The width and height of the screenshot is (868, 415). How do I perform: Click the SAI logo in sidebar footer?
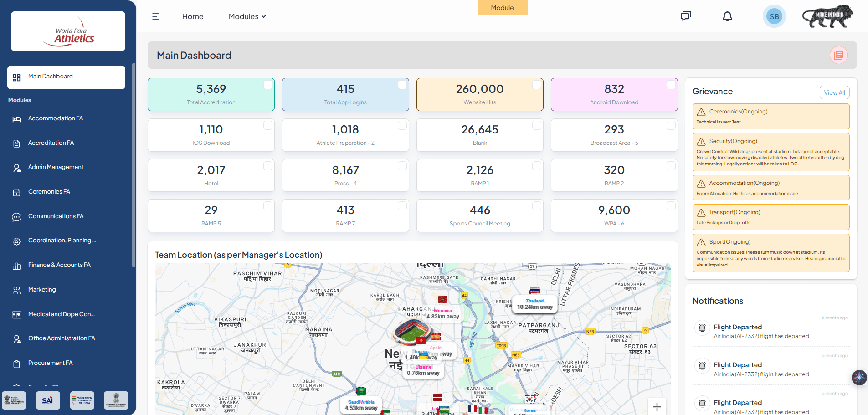pyautogui.click(x=48, y=400)
